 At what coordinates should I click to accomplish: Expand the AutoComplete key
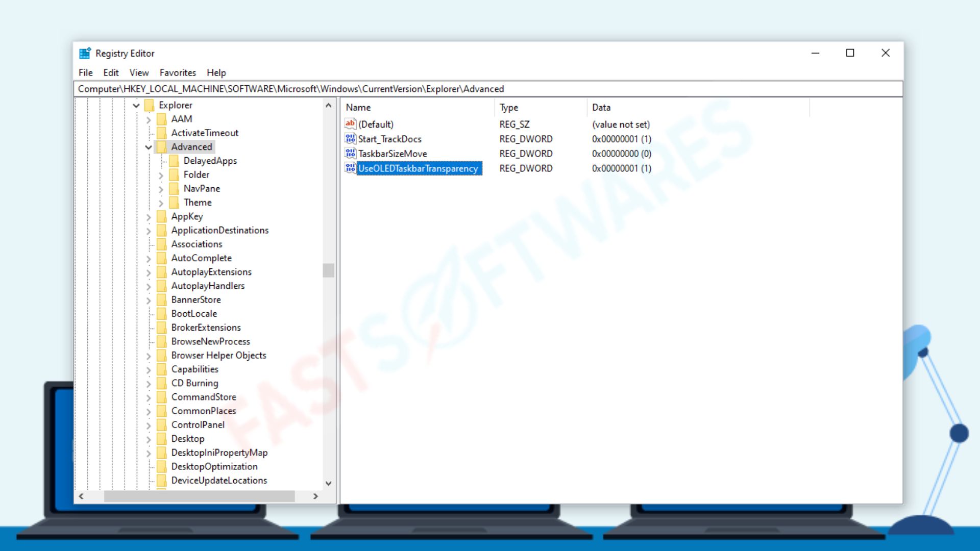[x=149, y=259]
